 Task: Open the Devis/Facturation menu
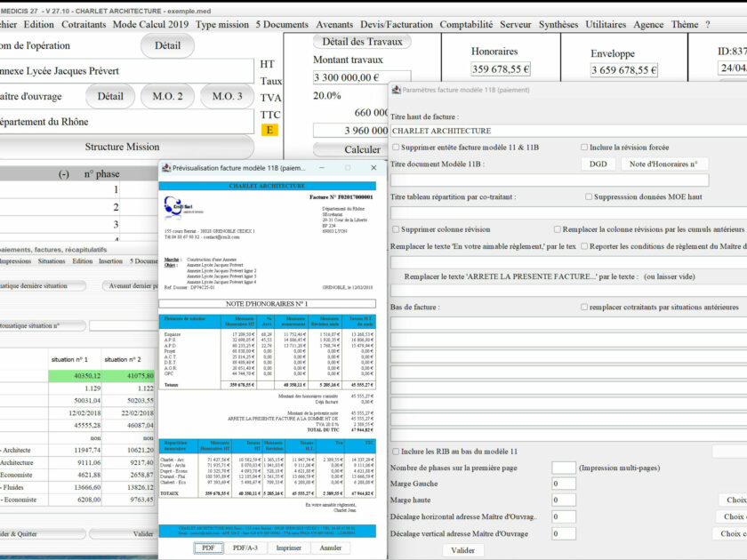coord(397,24)
